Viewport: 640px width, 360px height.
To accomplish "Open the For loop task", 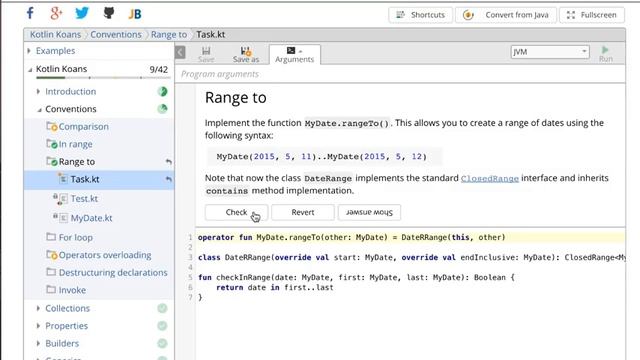I will click(76, 237).
